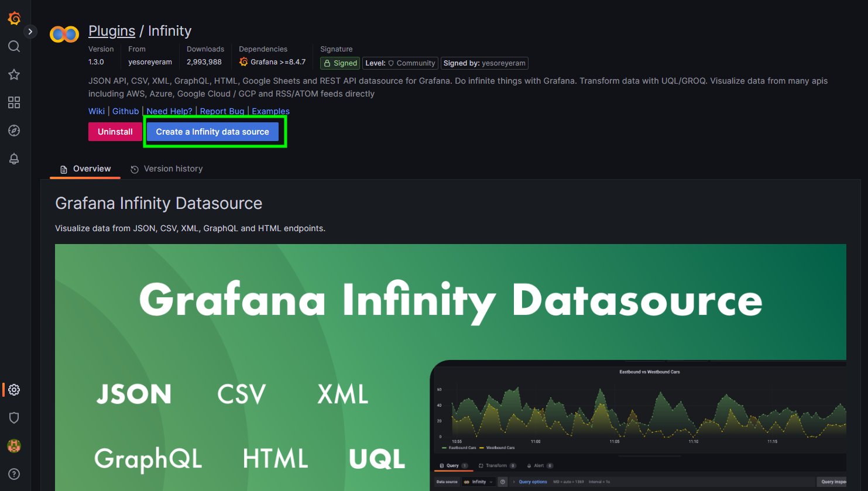This screenshot has height=491, width=868.
Task: Expand the sidebar with chevron toggle
Action: pyautogui.click(x=30, y=32)
